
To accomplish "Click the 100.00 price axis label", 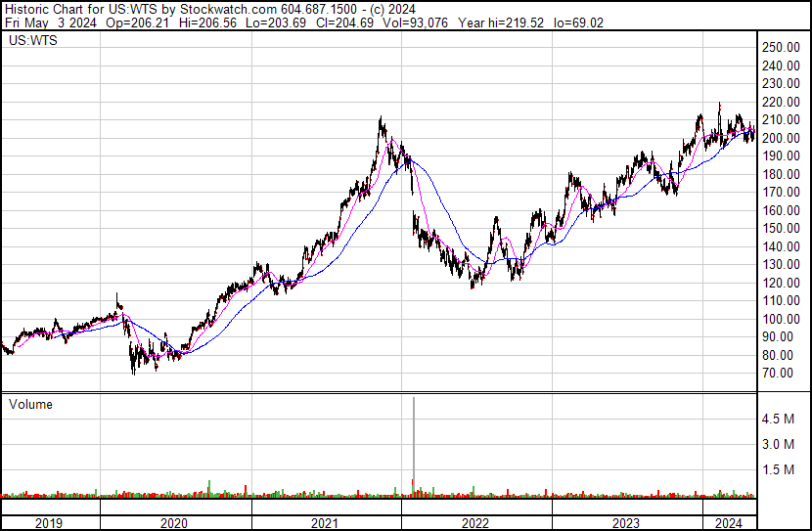I will tap(781, 319).
